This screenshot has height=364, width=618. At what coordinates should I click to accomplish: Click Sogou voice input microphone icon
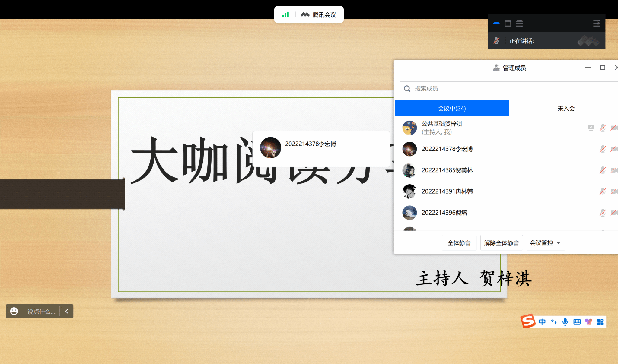pyautogui.click(x=565, y=322)
